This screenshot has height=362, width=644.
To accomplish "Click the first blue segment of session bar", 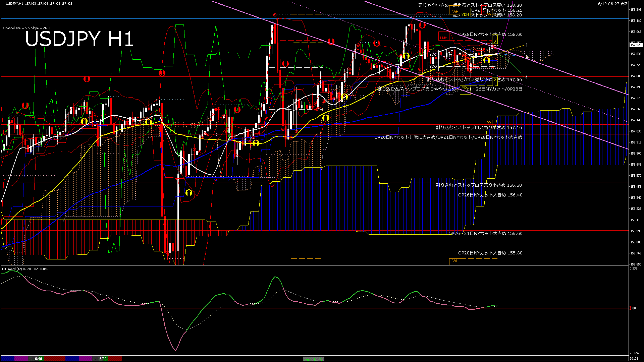I will click(x=7, y=359).
